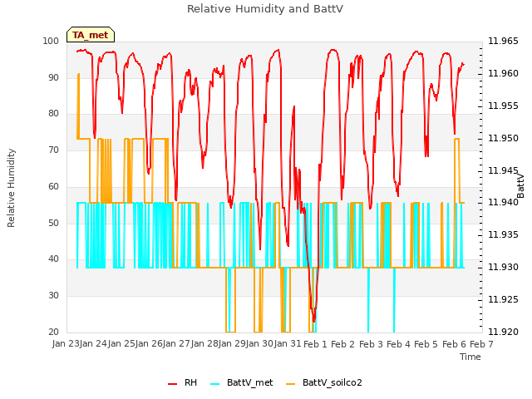Click the Feb 6 date tick label

pyautogui.click(x=454, y=344)
